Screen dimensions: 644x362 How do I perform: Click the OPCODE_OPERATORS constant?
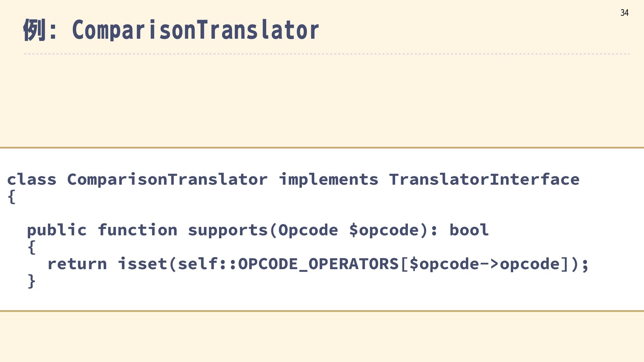click(x=318, y=264)
